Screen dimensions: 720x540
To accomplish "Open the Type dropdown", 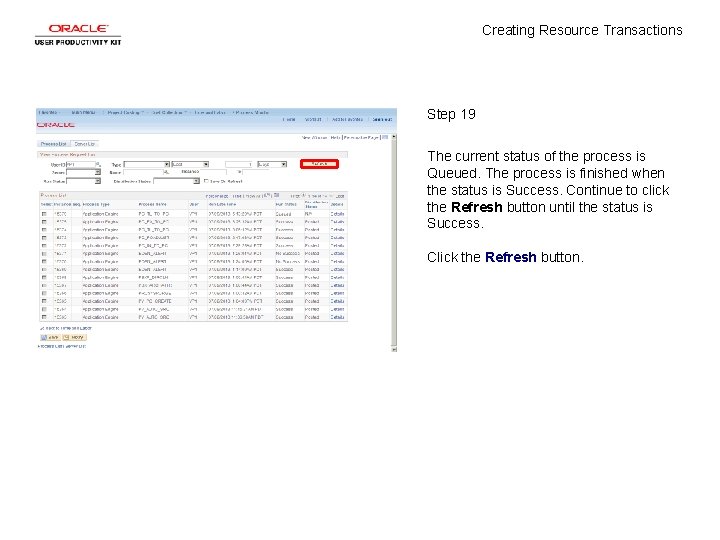I will click(147, 164).
